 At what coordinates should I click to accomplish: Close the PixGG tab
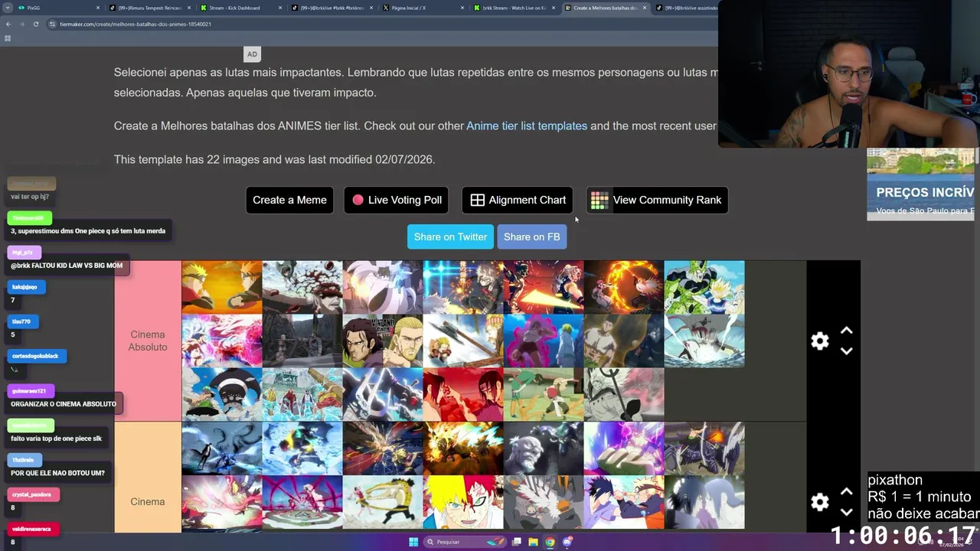(x=98, y=8)
